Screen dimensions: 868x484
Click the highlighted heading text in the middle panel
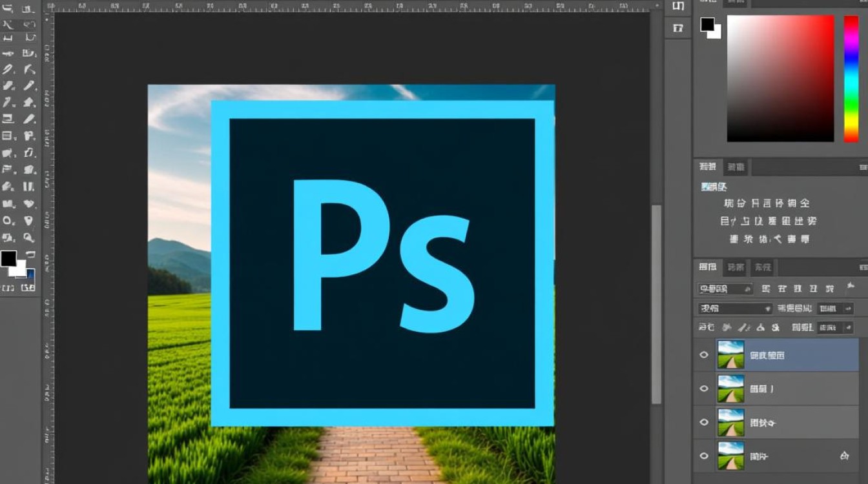pos(714,187)
